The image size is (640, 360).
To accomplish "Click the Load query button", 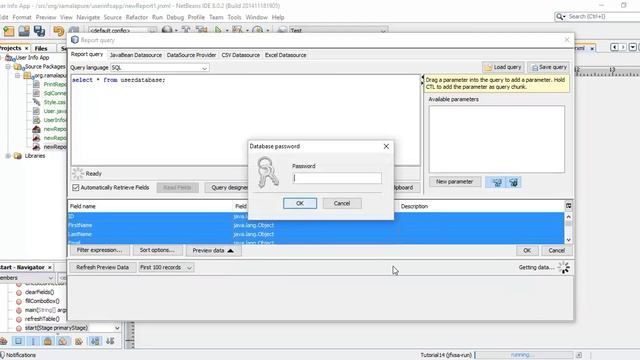I will pos(503,67).
